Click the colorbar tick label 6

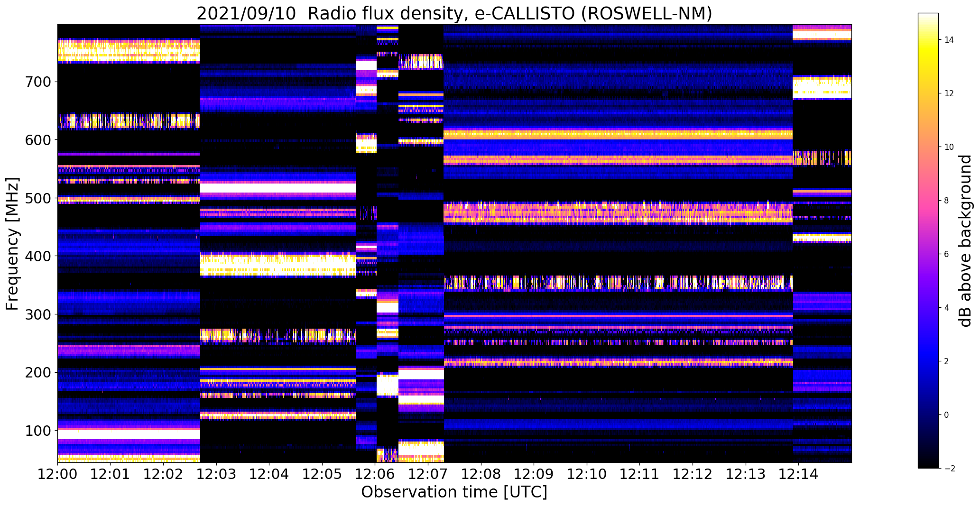(x=947, y=254)
